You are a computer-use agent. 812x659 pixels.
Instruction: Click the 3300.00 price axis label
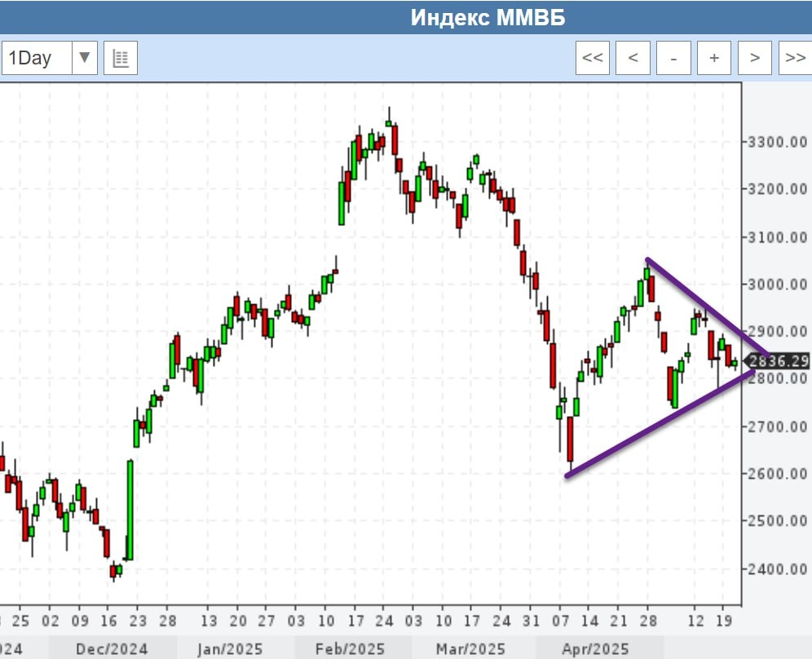point(777,142)
